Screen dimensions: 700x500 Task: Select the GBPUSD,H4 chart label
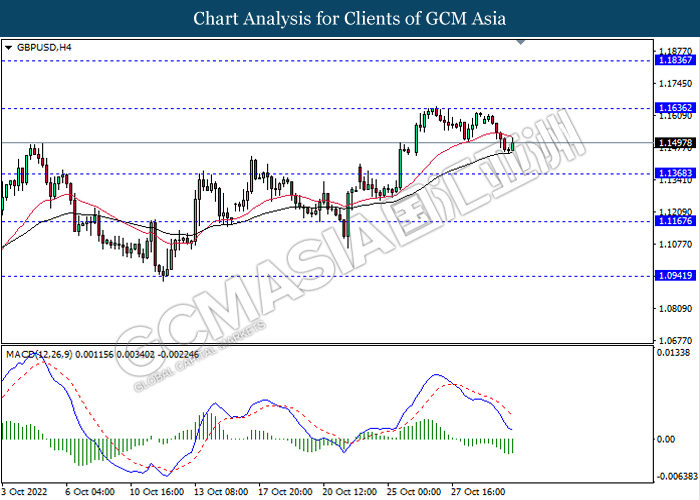point(44,47)
